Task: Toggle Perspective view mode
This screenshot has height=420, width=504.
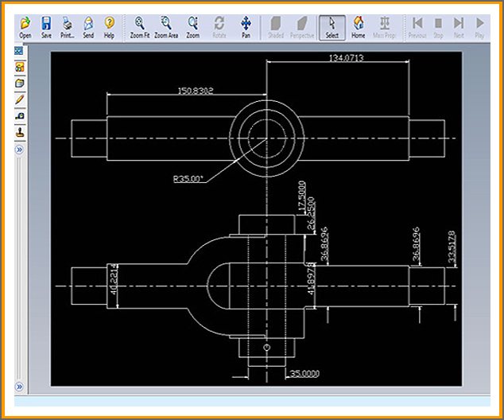Action: click(302, 28)
